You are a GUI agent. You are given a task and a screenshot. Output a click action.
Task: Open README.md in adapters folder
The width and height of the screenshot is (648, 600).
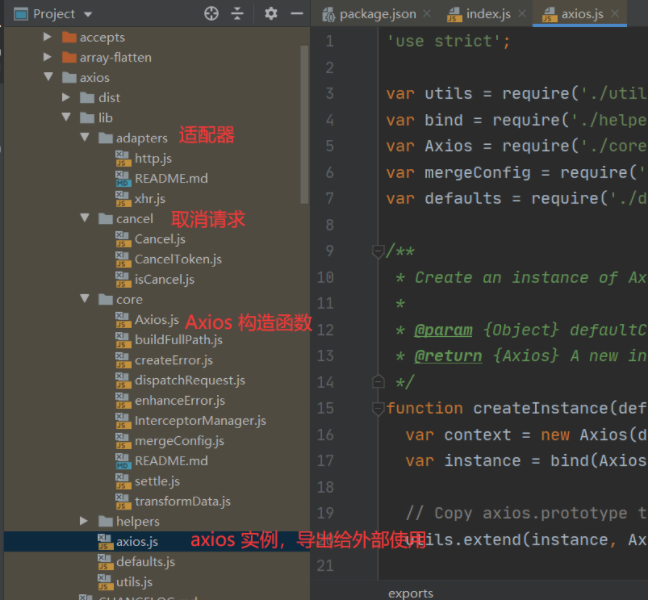coord(171,179)
